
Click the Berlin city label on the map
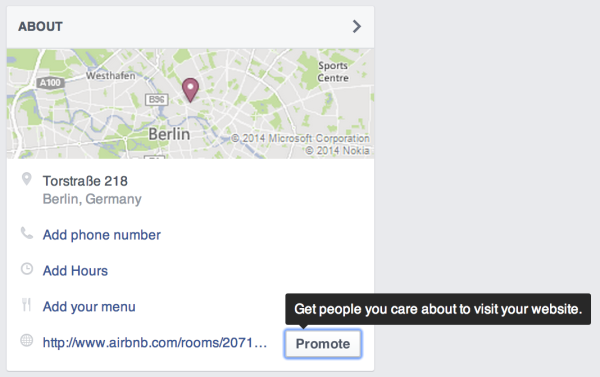[169, 134]
